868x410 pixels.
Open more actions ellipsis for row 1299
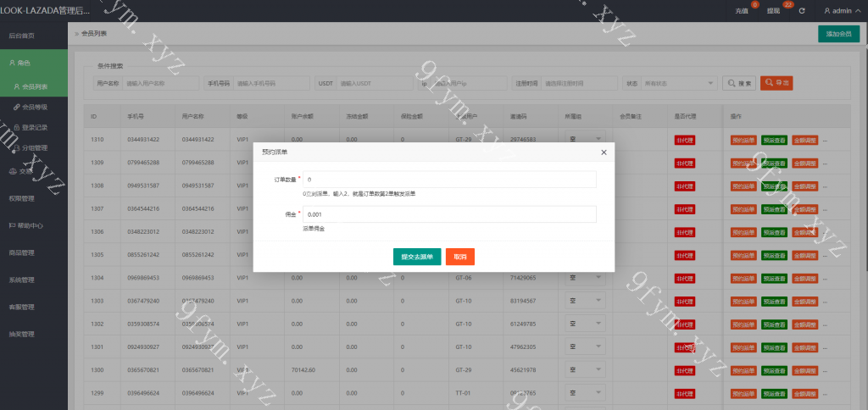point(825,394)
